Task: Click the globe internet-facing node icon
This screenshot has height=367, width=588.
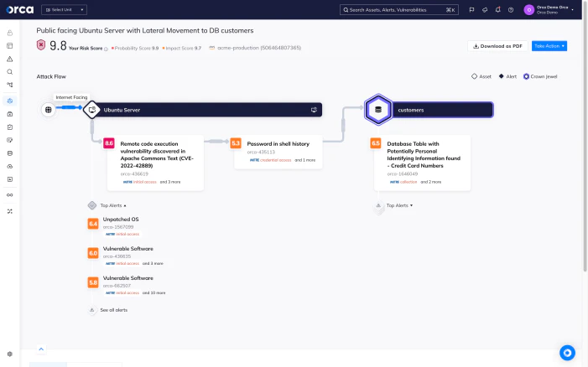Action: (49, 110)
